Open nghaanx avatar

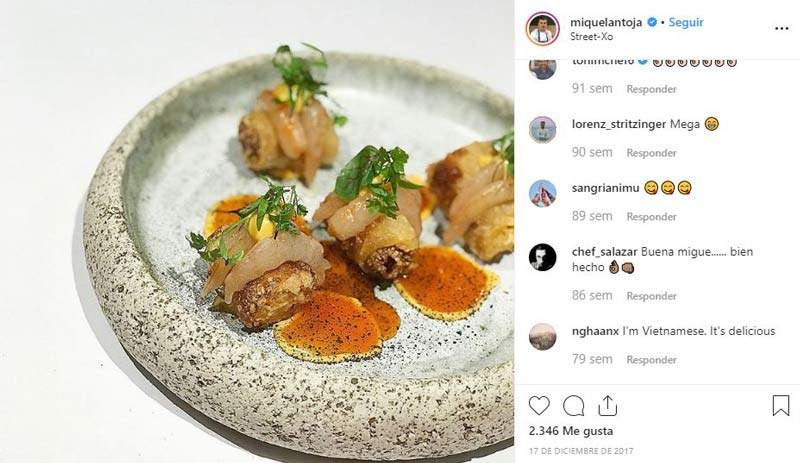[x=542, y=336]
